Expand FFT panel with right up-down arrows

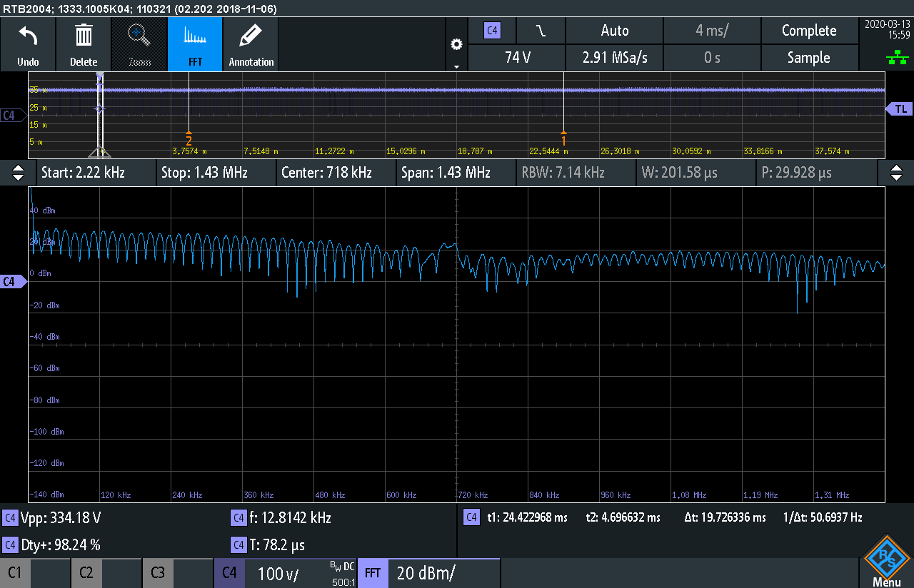point(896,173)
